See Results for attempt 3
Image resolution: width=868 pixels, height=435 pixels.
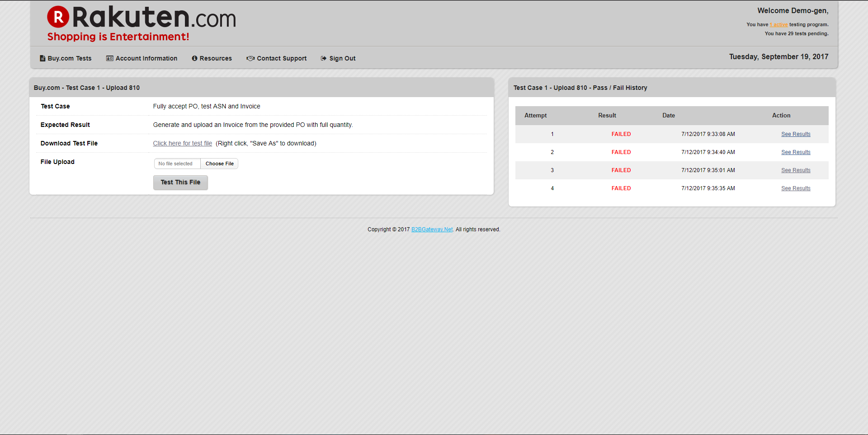click(796, 170)
